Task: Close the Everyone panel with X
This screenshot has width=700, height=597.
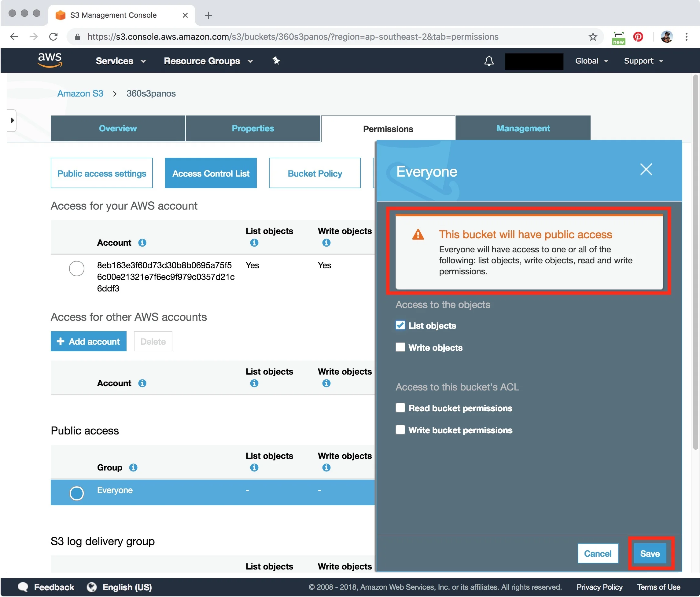Action: tap(646, 169)
